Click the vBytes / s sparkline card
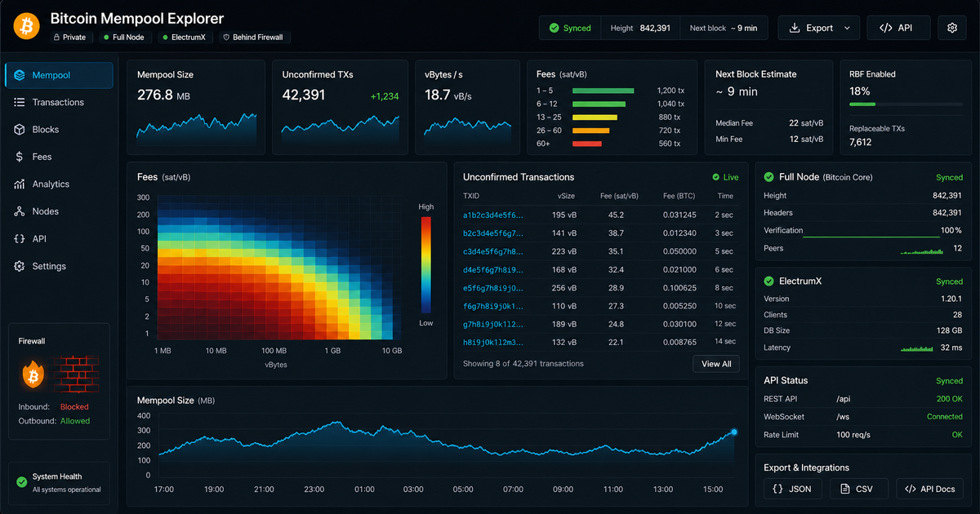The width and height of the screenshot is (980, 514). (467, 107)
